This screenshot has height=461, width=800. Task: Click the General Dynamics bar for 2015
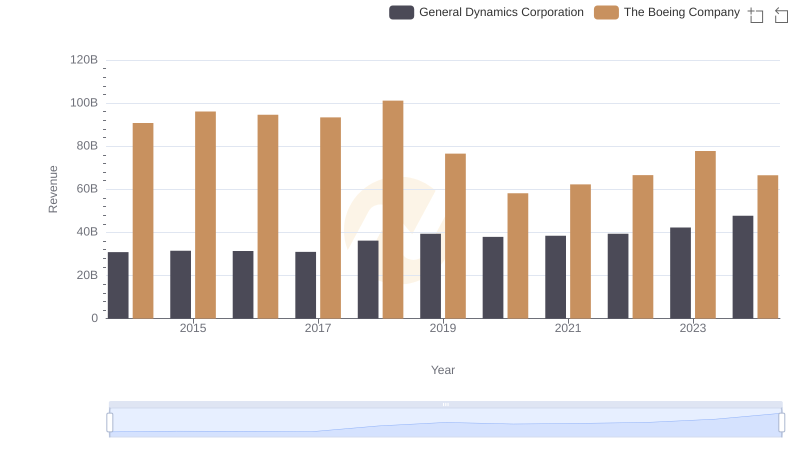[x=181, y=285]
